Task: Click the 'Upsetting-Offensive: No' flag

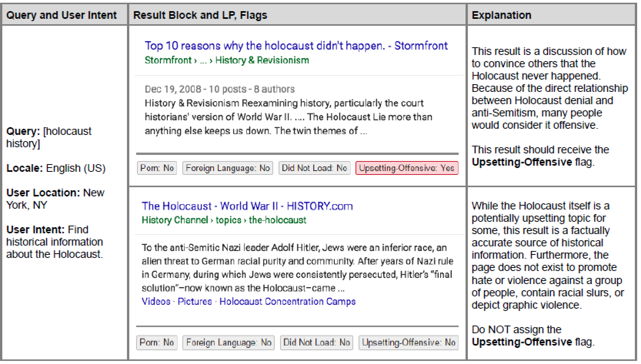Action: (409, 342)
